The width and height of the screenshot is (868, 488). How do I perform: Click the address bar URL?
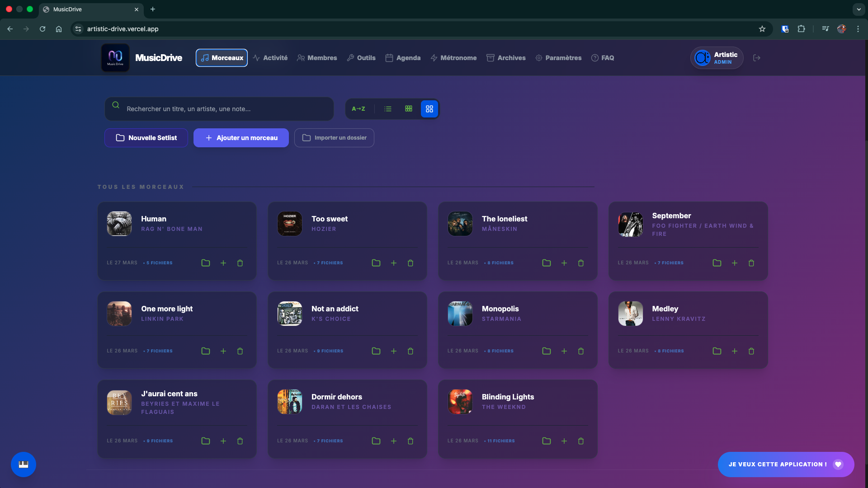click(x=123, y=29)
